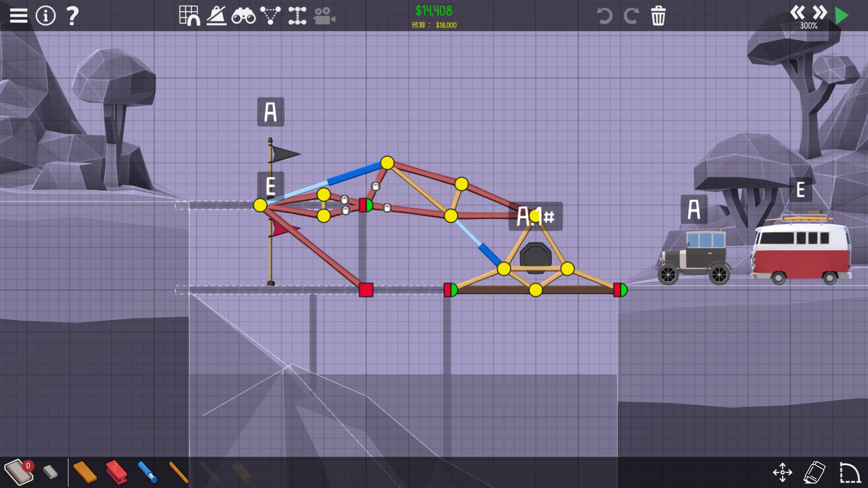
Task: Open the help question mark
Action: tap(72, 16)
